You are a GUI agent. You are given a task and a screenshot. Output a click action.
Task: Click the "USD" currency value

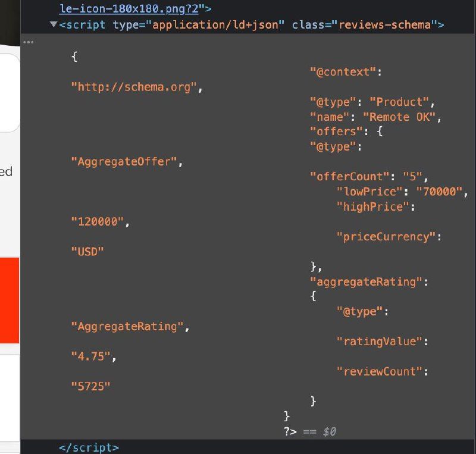(87, 252)
